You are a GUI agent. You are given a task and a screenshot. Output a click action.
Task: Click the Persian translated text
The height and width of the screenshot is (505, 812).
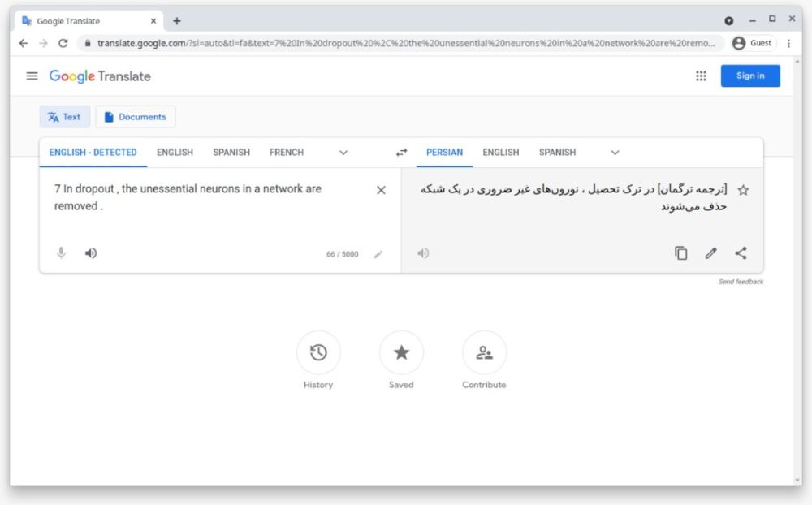(x=574, y=197)
